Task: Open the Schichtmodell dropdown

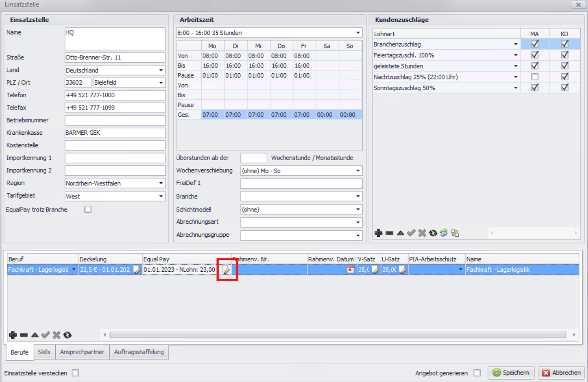Action: [x=358, y=209]
